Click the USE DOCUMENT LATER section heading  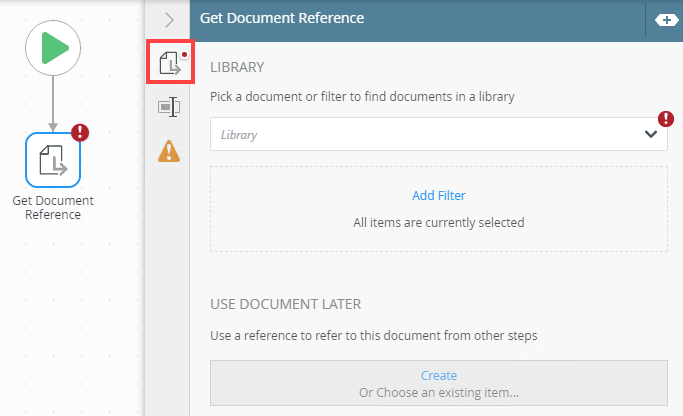pos(285,303)
